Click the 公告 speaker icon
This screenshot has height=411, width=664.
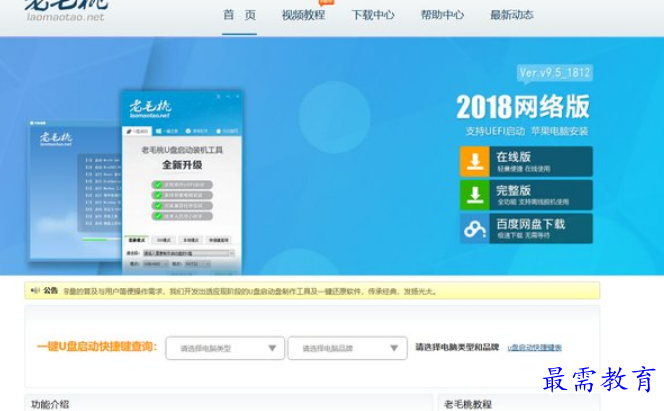(x=36, y=290)
